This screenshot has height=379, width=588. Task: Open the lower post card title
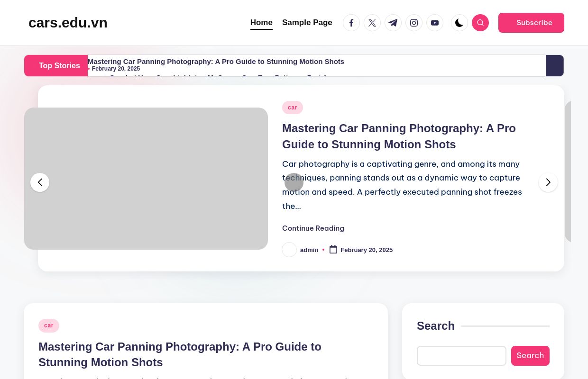(180, 354)
